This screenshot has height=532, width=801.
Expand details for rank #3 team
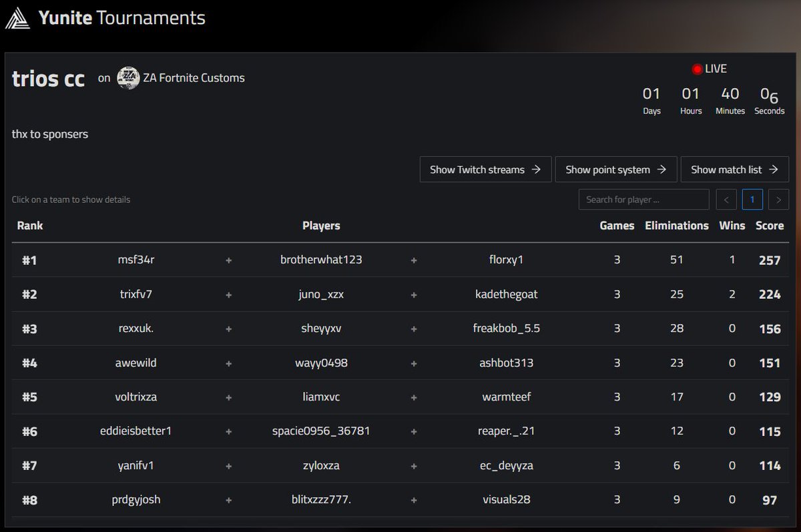(400, 328)
